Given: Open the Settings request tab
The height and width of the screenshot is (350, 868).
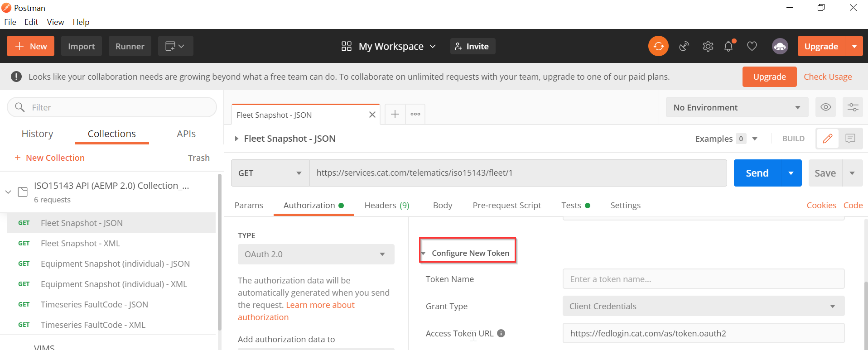Looking at the screenshot, I should [625, 205].
